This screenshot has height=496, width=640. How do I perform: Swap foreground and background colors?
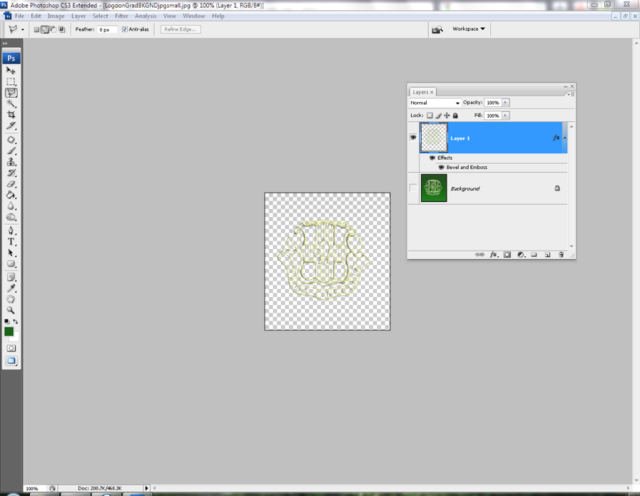click(15, 322)
